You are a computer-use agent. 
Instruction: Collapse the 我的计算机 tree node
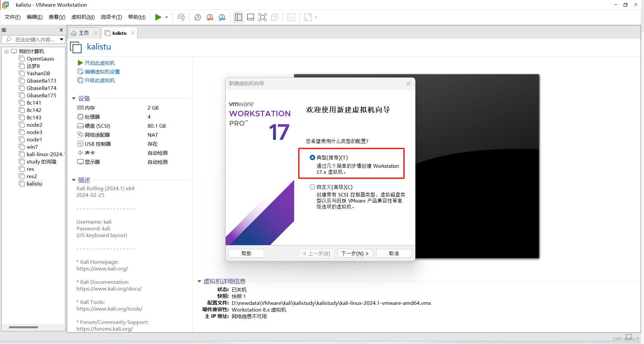point(6,51)
